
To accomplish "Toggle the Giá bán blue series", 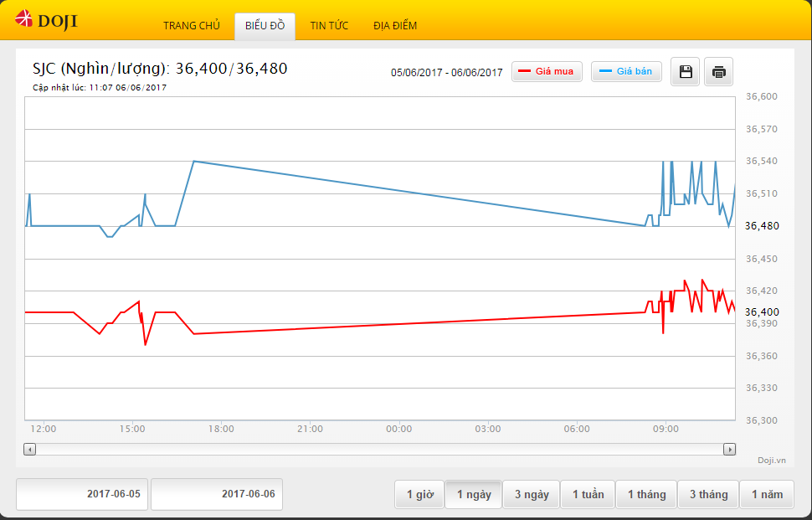I will coord(626,71).
